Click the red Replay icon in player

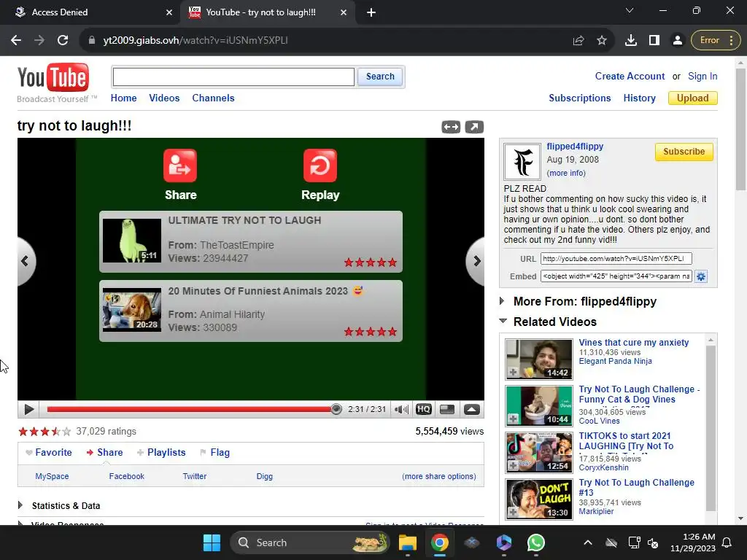(x=320, y=166)
